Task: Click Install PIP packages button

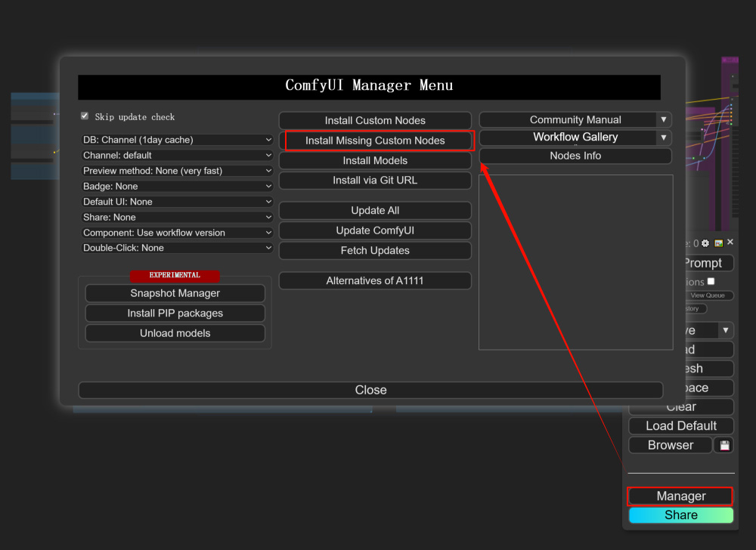Action: tap(175, 313)
